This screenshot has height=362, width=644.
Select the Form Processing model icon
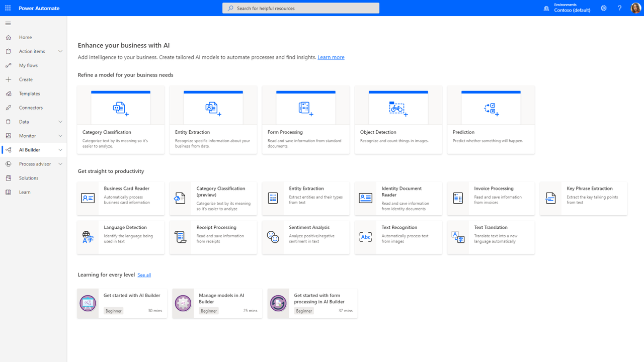[305, 109]
